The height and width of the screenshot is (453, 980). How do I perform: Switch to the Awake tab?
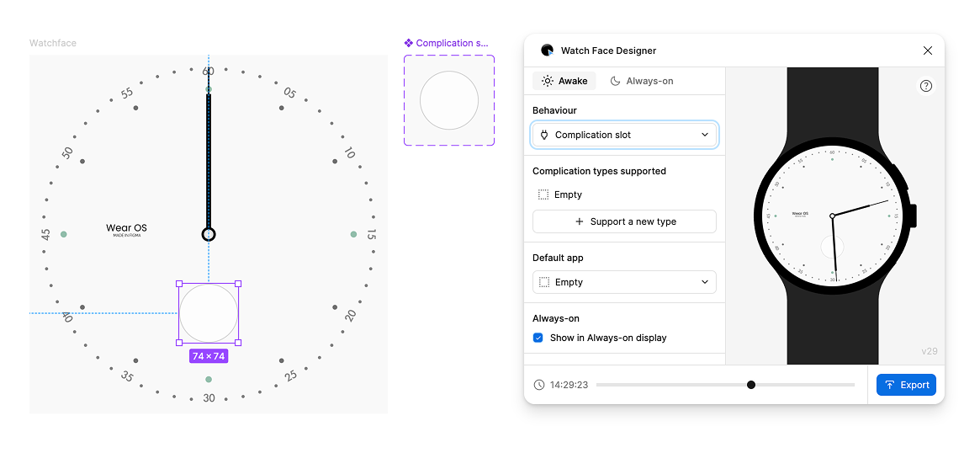point(564,81)
